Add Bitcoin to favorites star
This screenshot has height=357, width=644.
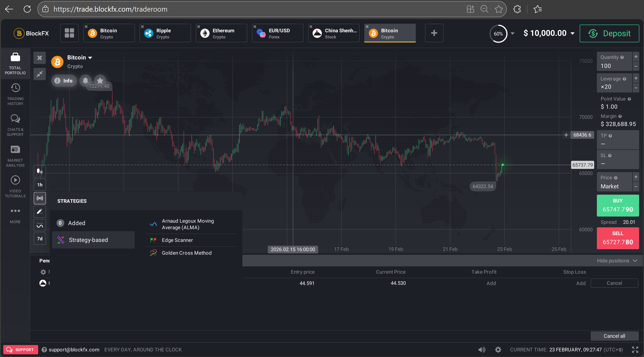(x=100, y=80)
